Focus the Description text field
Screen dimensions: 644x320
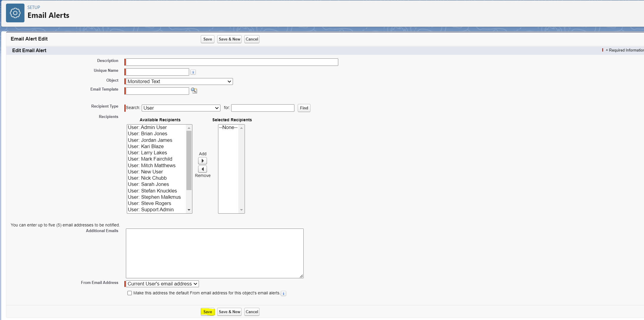(x=232, y=62)
